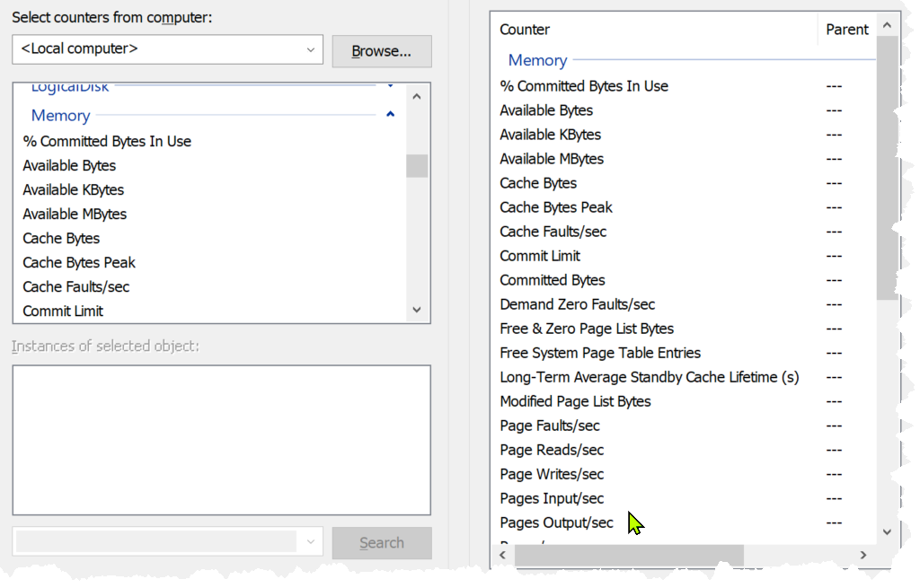Click the Memory header in available counters list

click(x=60, y=116)
